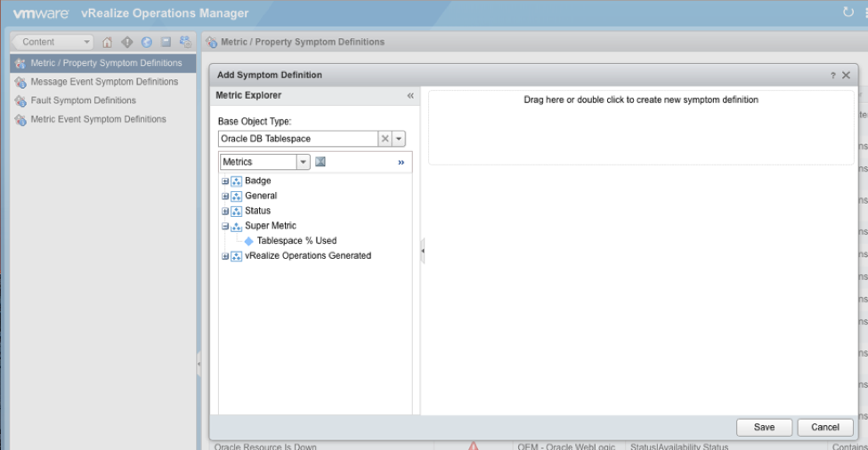868x450 pixels.
Task: Open the Metrics type dropdown
Action: coord(303,162)
